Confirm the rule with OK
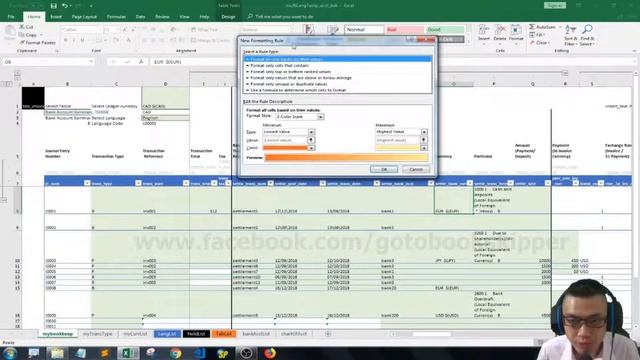Screen dimensions: 640x360 click(384, 169)
